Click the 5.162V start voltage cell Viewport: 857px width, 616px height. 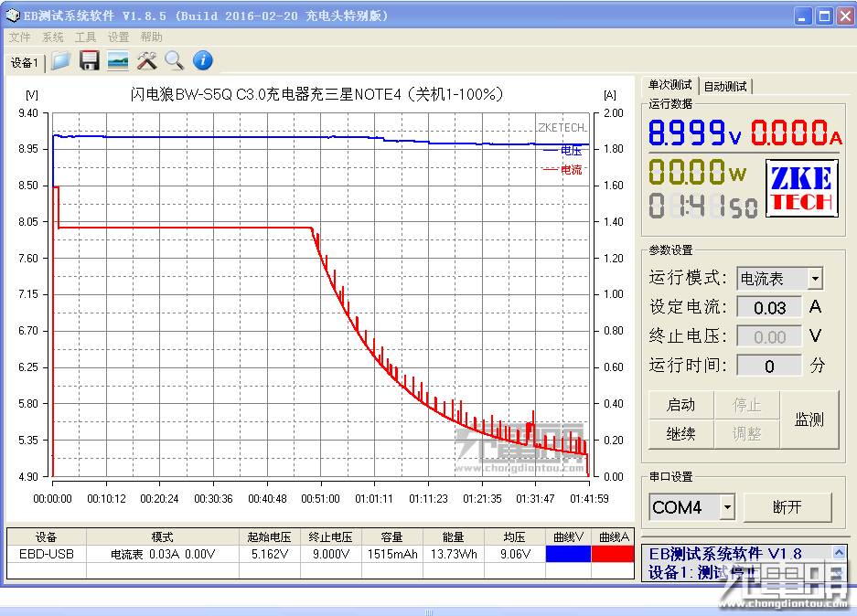point(270,554)
